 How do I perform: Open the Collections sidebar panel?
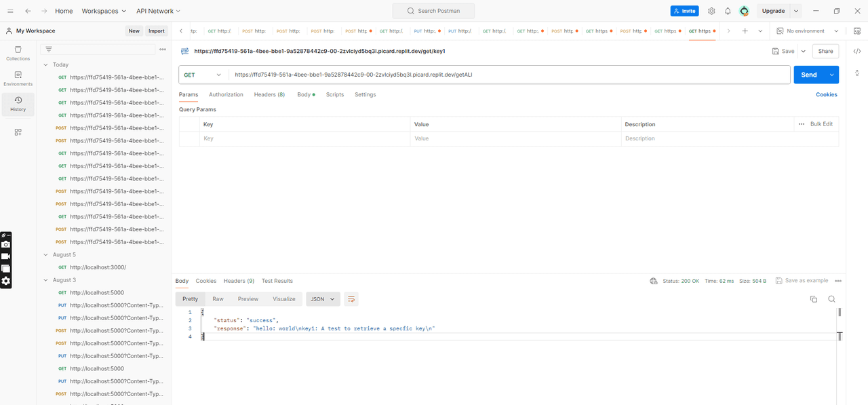pos(18,53)
